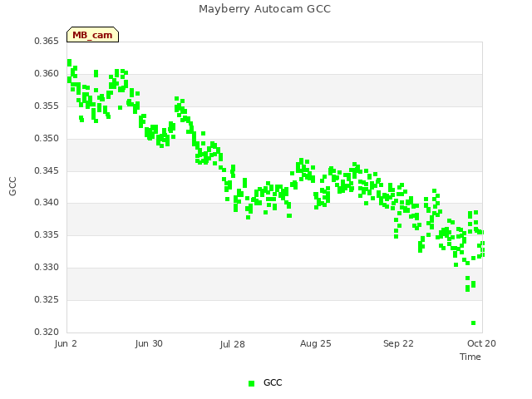The image size is (532, 399).
Task: Click the vertical GCC axis title
Action: 13,186
